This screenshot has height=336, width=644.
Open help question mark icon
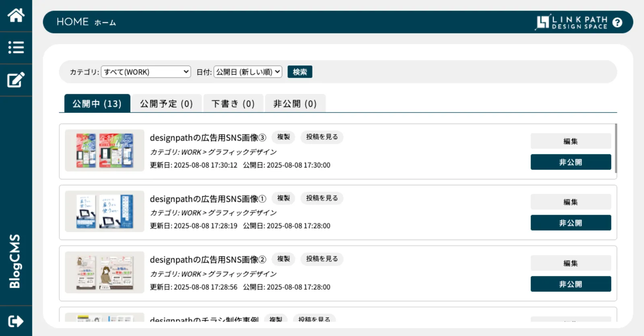point(617,23)
